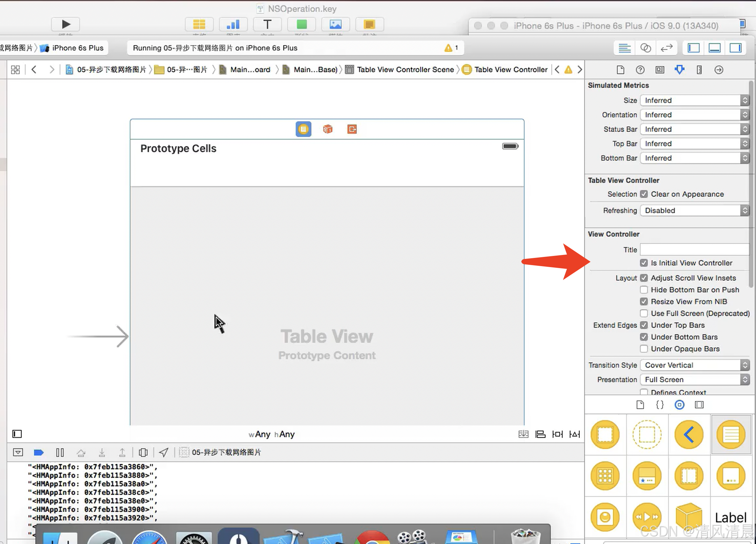Open the Connections inspector tab
This screenshot has width=756, height=544.
click(719, 69)
